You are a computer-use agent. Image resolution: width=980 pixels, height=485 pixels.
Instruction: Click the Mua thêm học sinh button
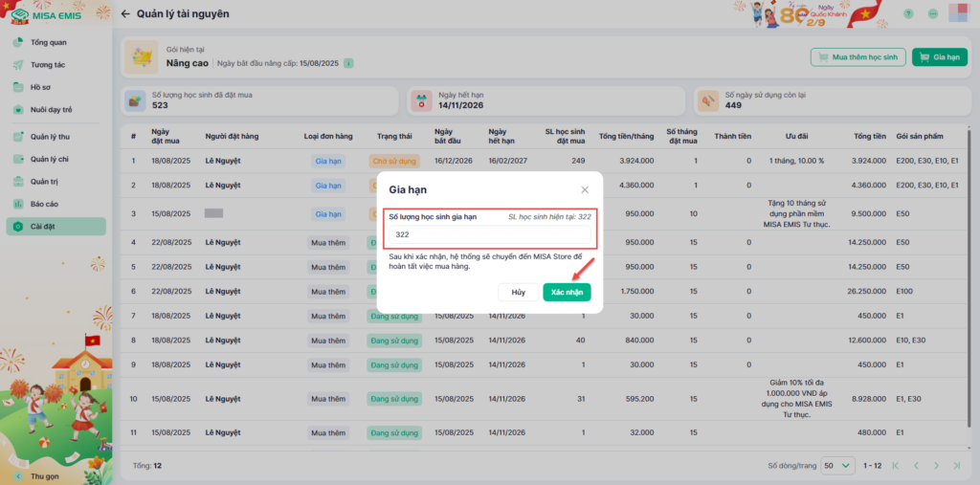tap(858, 57)
